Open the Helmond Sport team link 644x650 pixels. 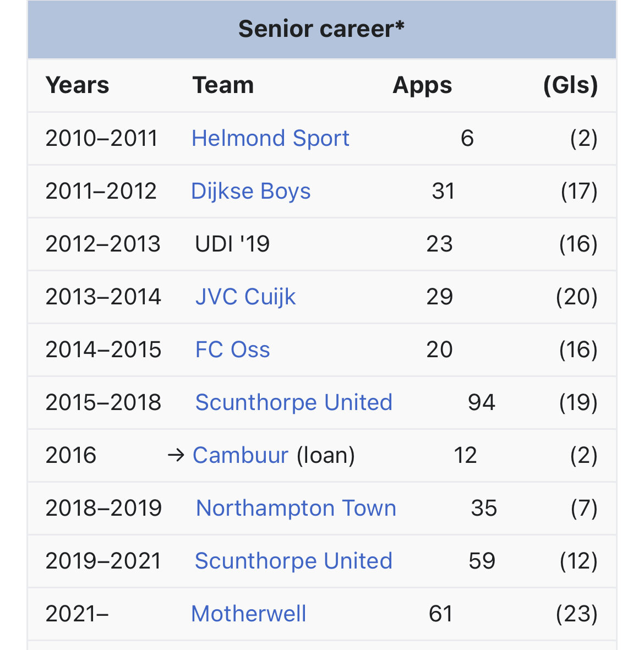pyautogui.click(x=270, y=139)
